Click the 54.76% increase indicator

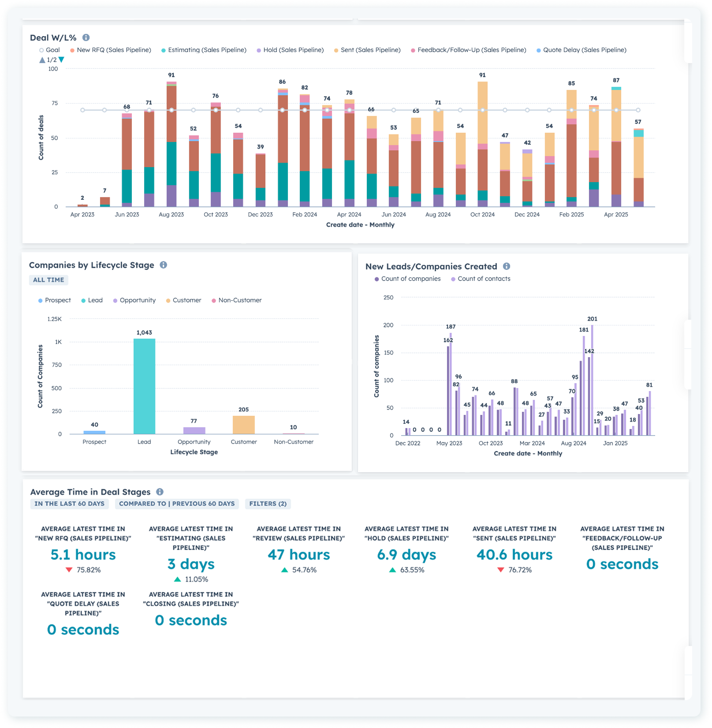pyautogui.click(x=299, y=570)
